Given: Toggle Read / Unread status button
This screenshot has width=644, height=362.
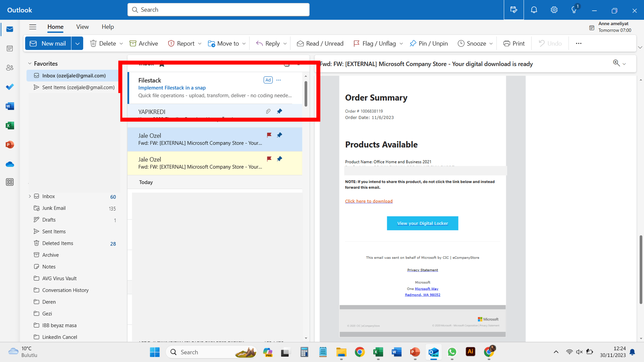Looking at the screenshot, I should [320, 43].
